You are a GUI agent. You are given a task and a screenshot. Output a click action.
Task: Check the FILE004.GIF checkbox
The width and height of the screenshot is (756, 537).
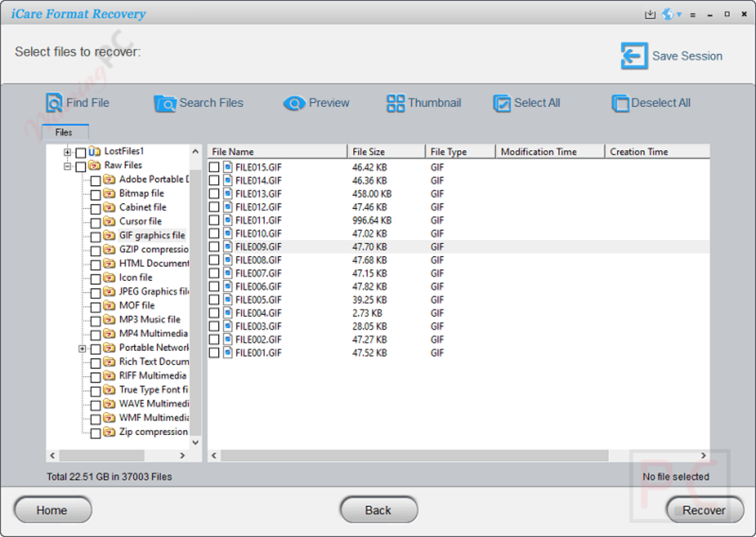pos(214,313)
